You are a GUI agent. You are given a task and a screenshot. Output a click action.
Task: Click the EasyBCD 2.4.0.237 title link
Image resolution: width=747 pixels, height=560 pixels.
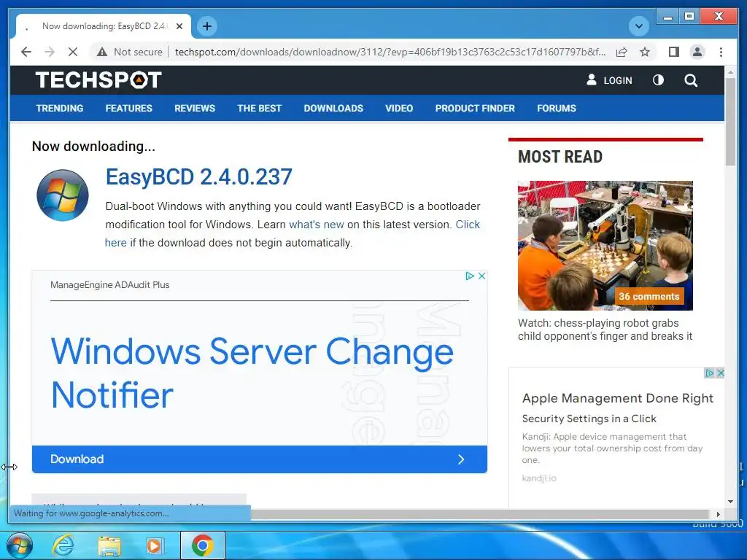click(198, 176)
